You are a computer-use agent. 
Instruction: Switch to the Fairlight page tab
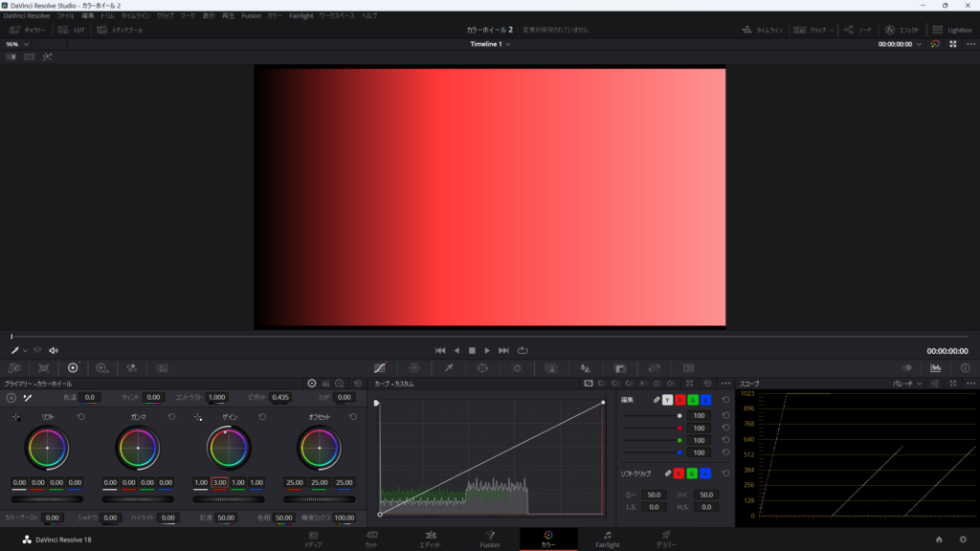pyautogui.click(x=607, y=540)
